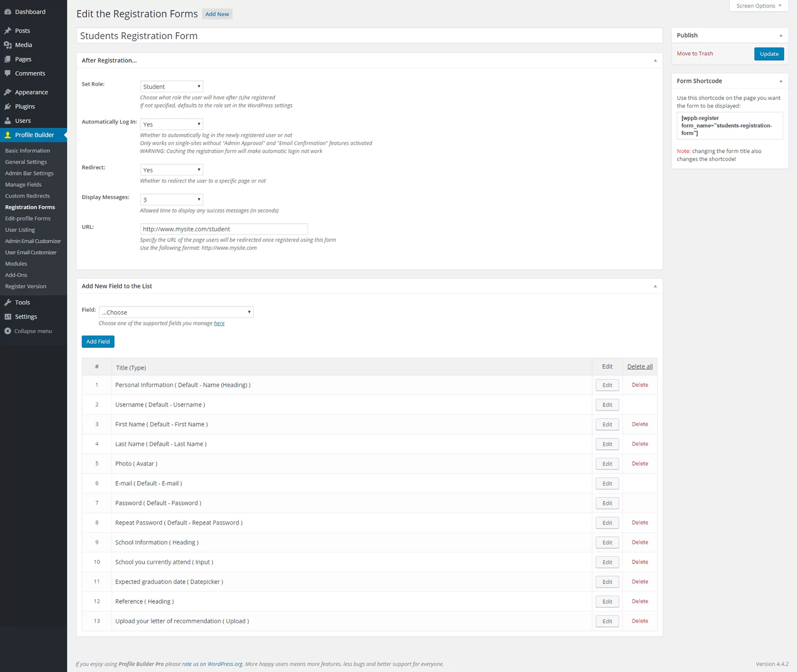Collapse the Add New Field panel
Screen dimensions: 797x672
(x=655, y=286)
